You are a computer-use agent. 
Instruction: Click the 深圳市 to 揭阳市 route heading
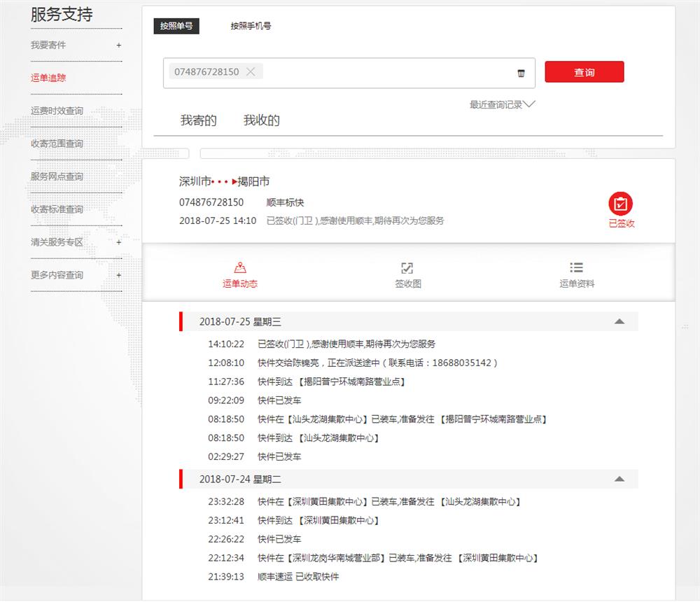[224, 181]
